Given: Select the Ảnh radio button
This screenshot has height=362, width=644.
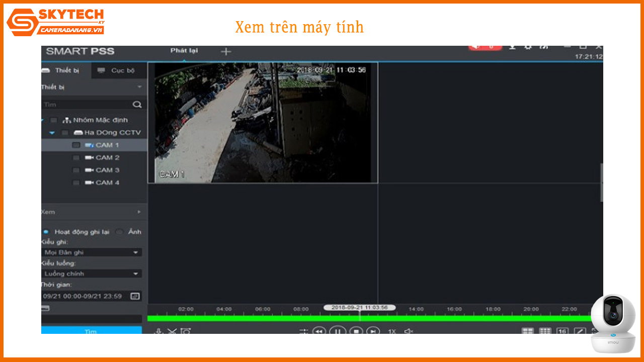Looking at the screenshot, I should 119,232.
